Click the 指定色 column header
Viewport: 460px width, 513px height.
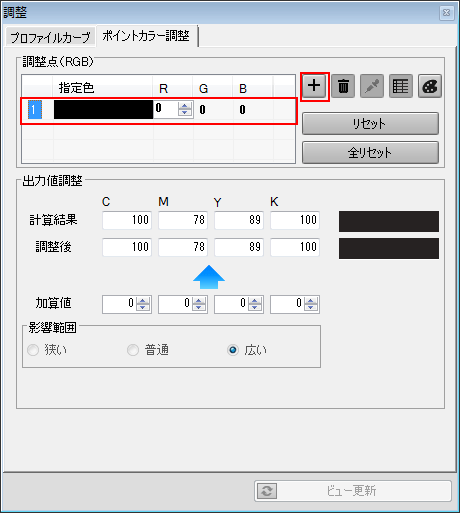[103, 88]
